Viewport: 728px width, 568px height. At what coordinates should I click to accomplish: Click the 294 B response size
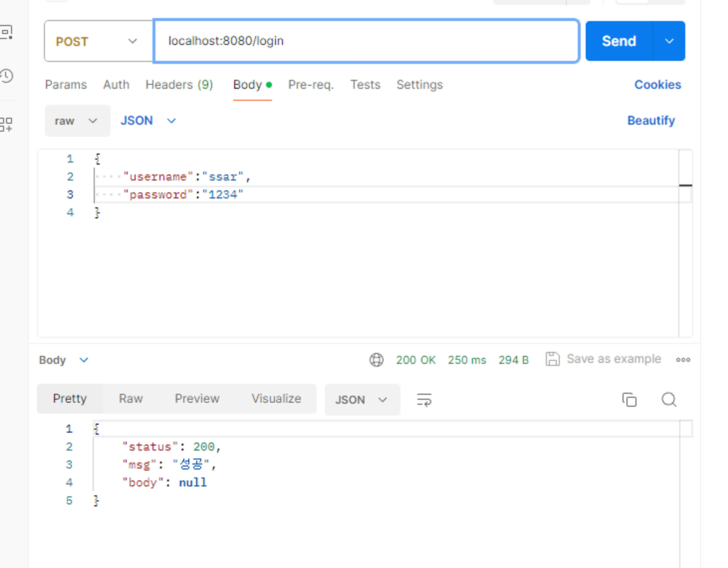tap(514, 360)
